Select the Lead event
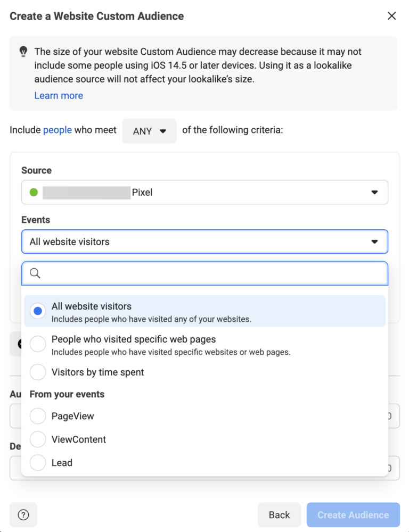This screenshot has height=532, width=409. 37,463
